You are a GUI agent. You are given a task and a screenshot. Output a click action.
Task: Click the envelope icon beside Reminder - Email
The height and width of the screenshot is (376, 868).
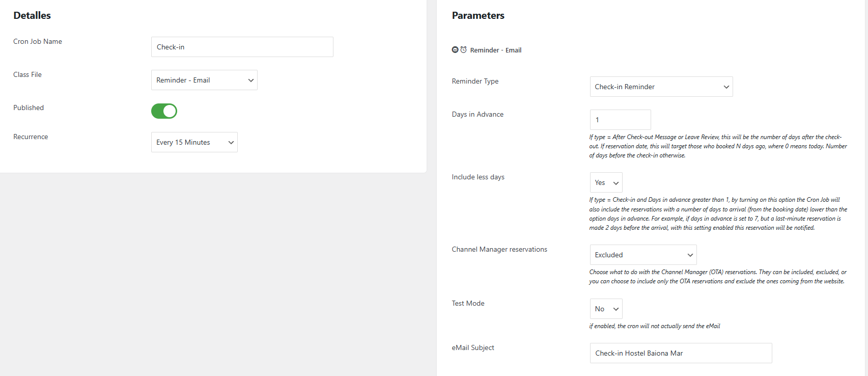(455, 50)
